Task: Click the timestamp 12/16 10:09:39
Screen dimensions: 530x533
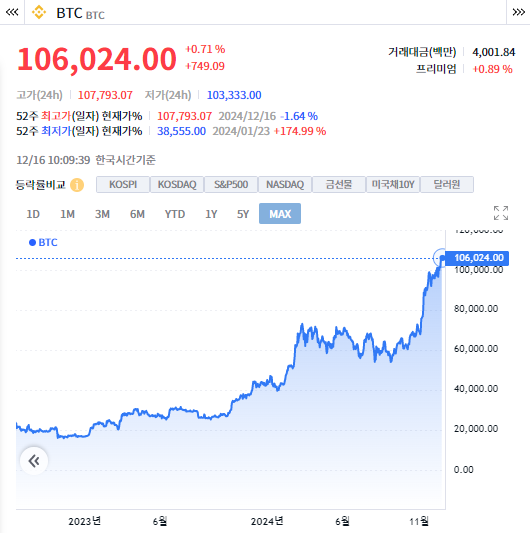Action: tap(53, 160)
